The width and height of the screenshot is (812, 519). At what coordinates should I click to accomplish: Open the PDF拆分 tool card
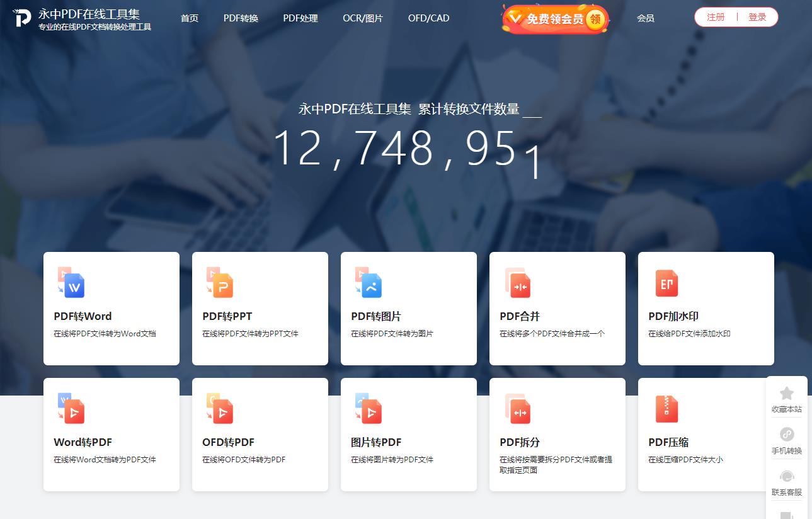[557, 435]
